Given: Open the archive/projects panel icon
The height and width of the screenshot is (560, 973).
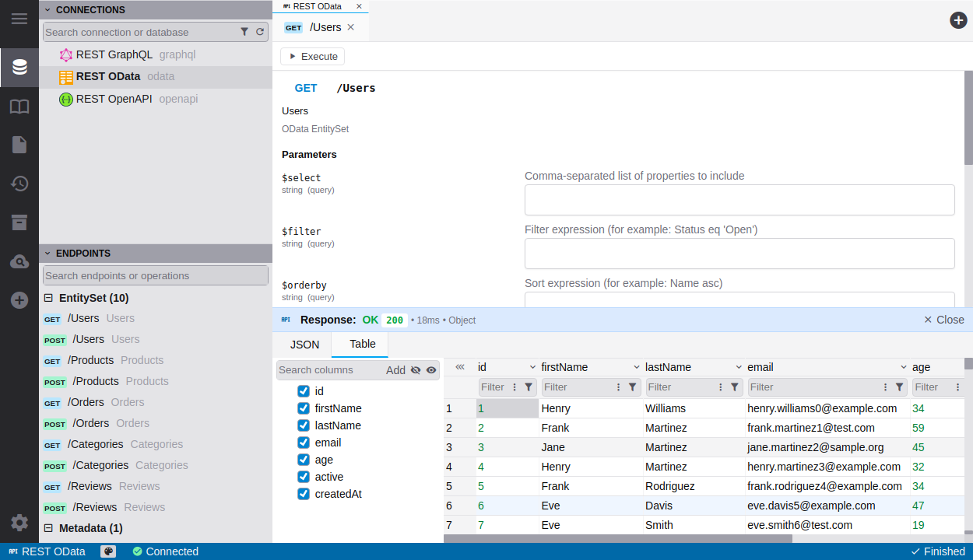Looking at the screenshot, I should coord(19,222).
